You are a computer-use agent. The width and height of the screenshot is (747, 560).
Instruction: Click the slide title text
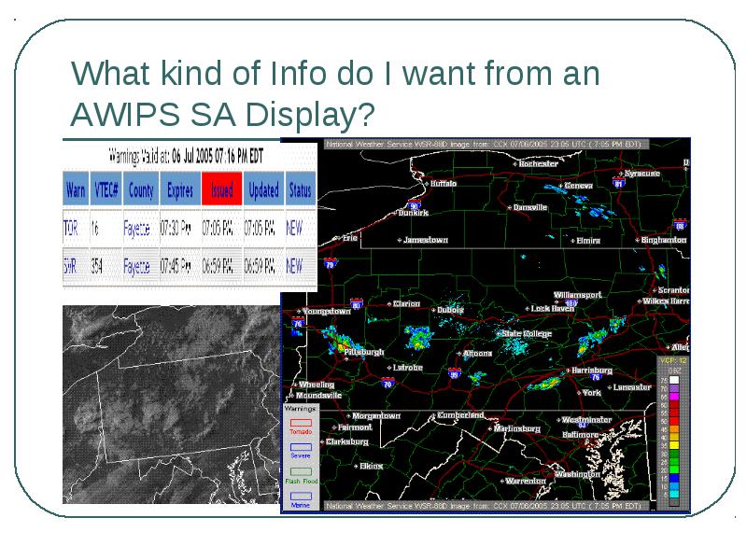335,93
